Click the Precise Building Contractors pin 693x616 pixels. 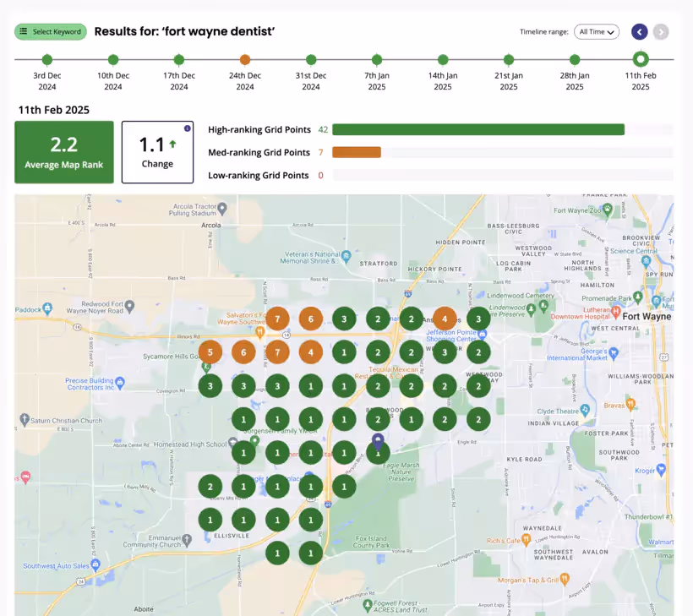click(x=120, y=382)
